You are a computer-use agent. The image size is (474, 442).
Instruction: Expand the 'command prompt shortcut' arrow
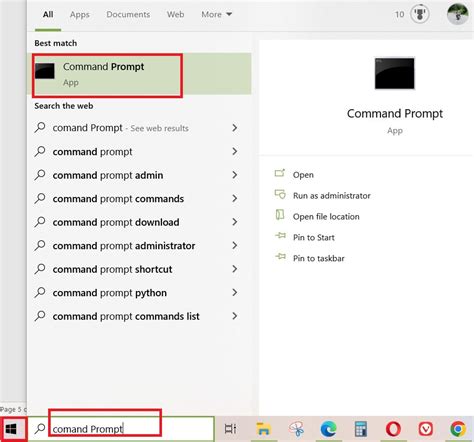pyautogui.click(x=235, y=269)
